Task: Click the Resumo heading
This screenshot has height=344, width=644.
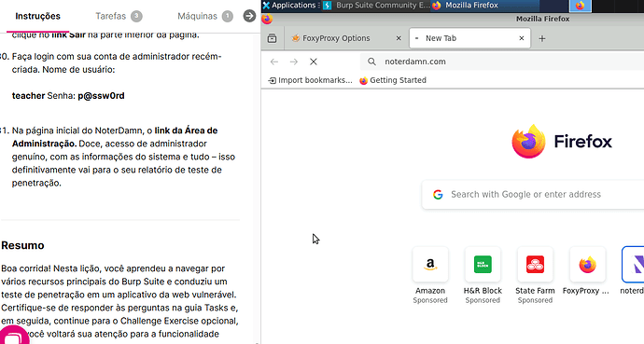Action: click(x=22, y=245)
